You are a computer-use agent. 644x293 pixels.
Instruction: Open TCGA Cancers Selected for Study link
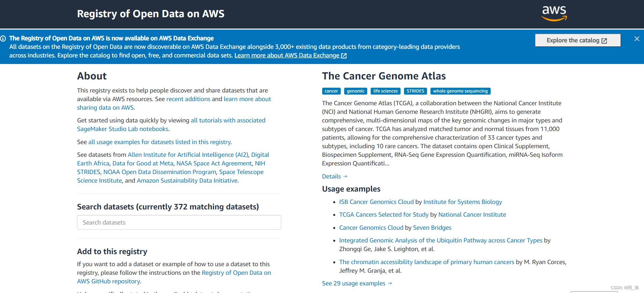(384, 215)
